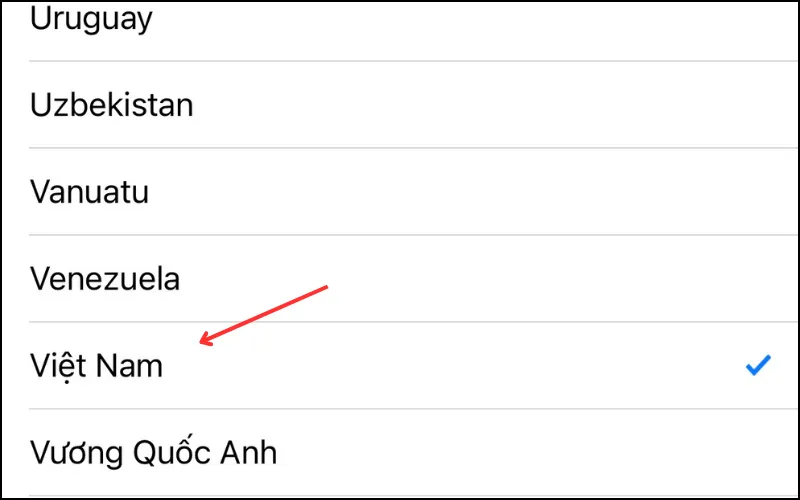
Task: Click the word "Anh" in the bottom entry
Action: click(x=248, y=453)
